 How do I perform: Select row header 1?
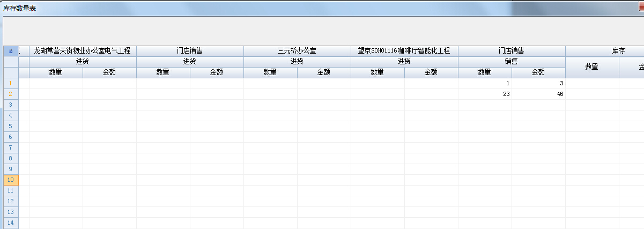[x=11, y=83]
